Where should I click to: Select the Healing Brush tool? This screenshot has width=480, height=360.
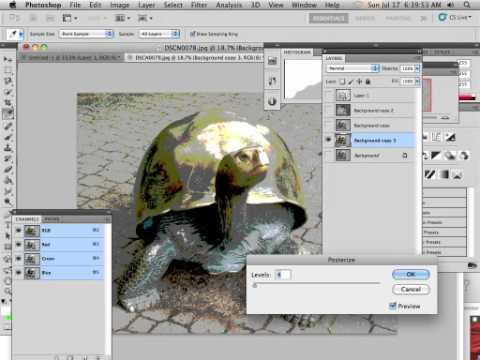click(8, 126)
